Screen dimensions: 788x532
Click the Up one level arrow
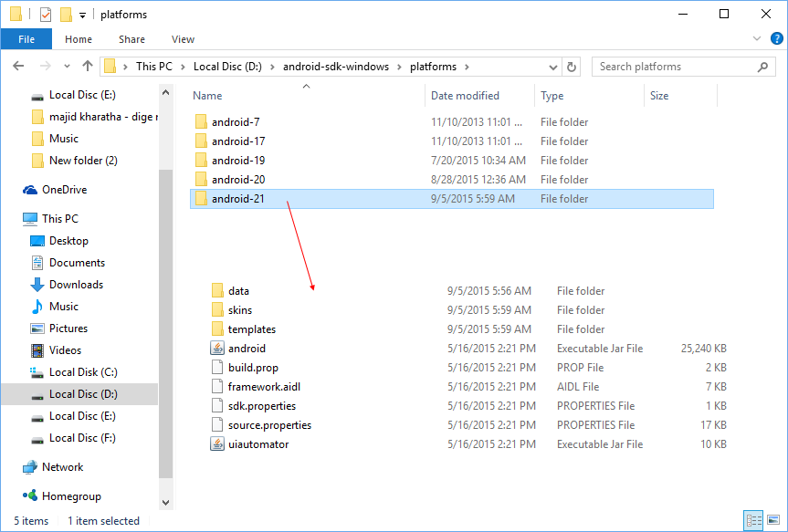(x=88, y=67)
